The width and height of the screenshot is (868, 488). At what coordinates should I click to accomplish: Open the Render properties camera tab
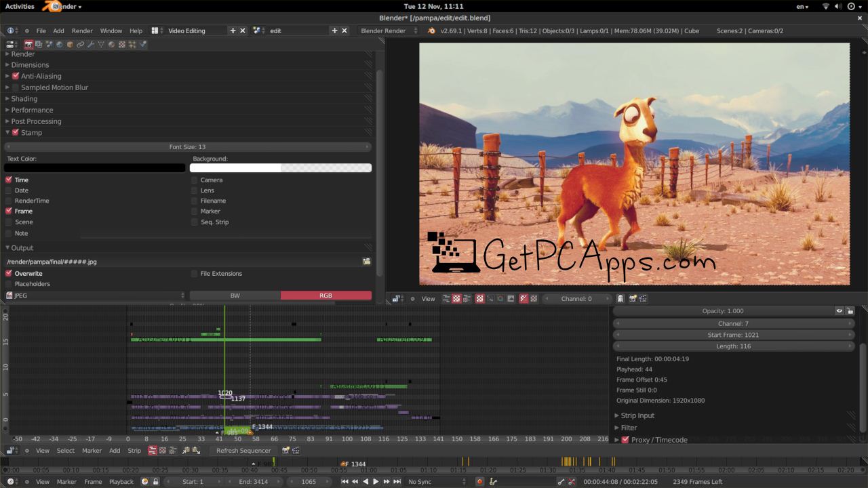click(x=28, y=44)
